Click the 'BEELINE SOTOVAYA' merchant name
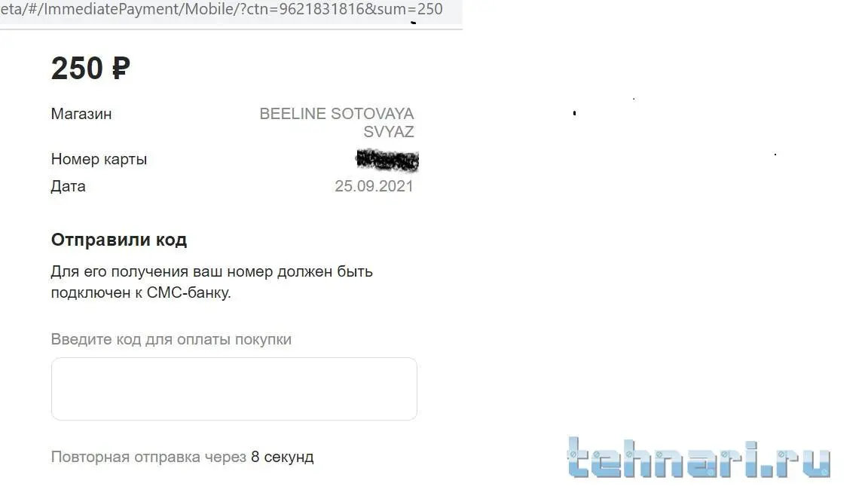 [x=337, y=114]
